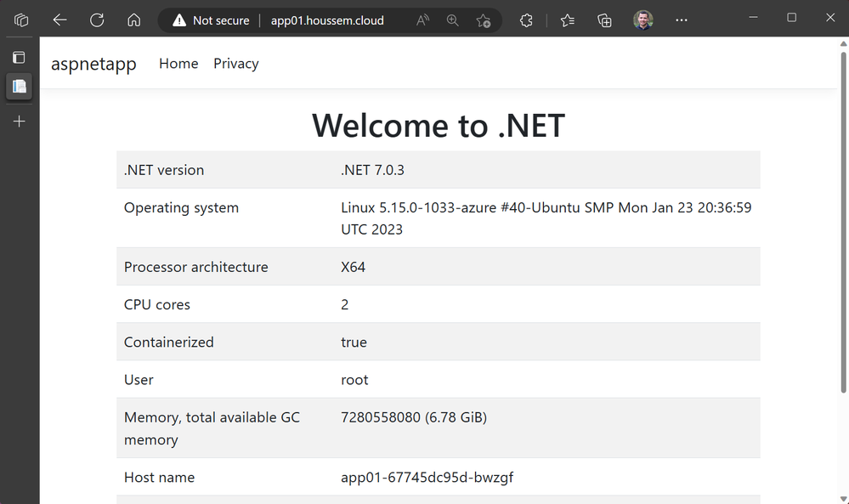Open the Privacy nav link
The height and width of the screenshot is (504, 849).
tap(236, 64)
